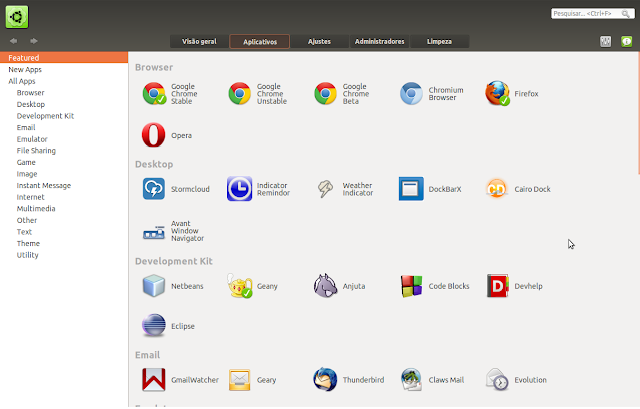Choose the Claws Mail icon

[x=411, y=380]
